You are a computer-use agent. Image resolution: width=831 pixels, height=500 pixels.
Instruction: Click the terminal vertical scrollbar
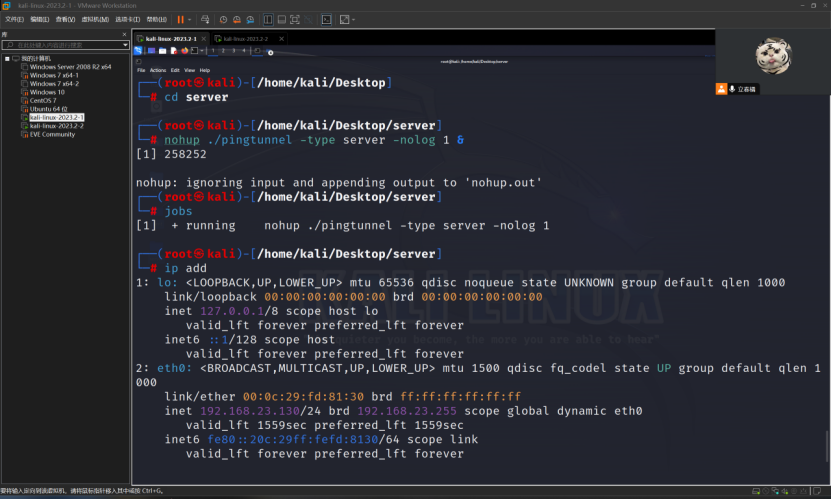827,445
